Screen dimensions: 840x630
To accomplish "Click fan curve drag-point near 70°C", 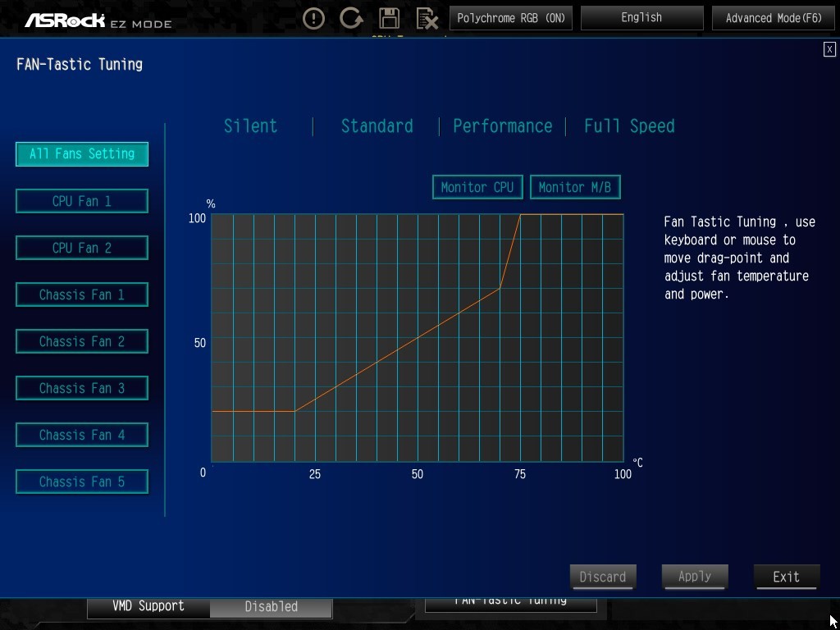I will click(x=500, y=288).
